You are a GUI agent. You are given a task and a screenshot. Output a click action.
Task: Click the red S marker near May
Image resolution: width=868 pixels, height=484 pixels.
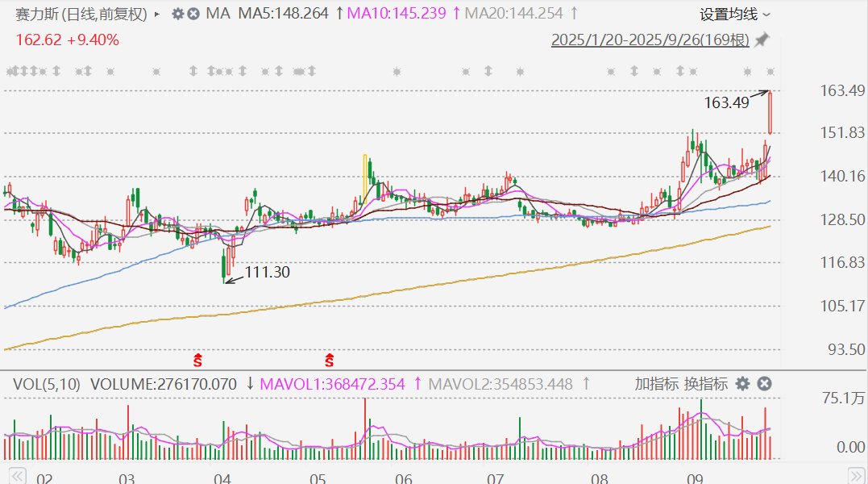tap(330, 360)
